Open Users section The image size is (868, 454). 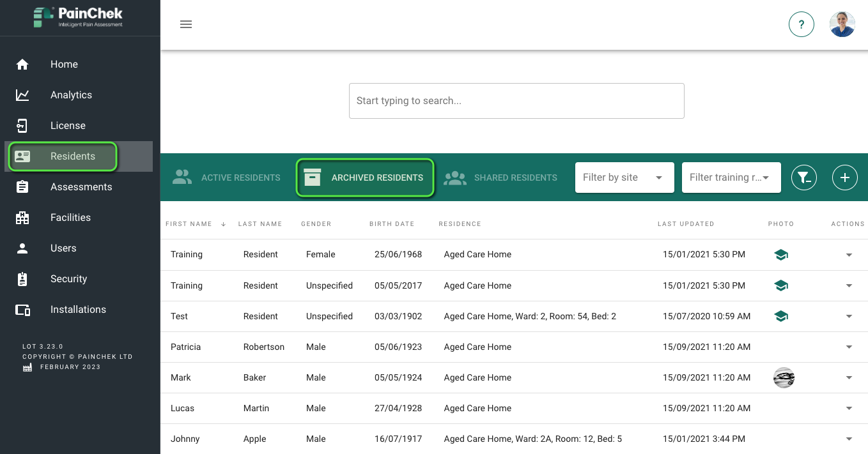[x=63, y=248]
